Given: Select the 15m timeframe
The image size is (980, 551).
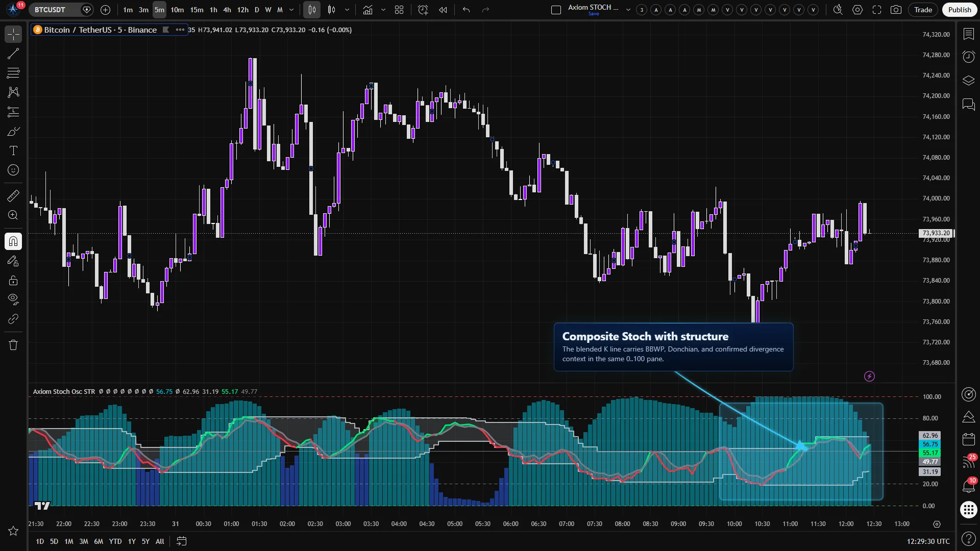Looking at the screenshot, I should pyautogui.click(x=197, y=10).
